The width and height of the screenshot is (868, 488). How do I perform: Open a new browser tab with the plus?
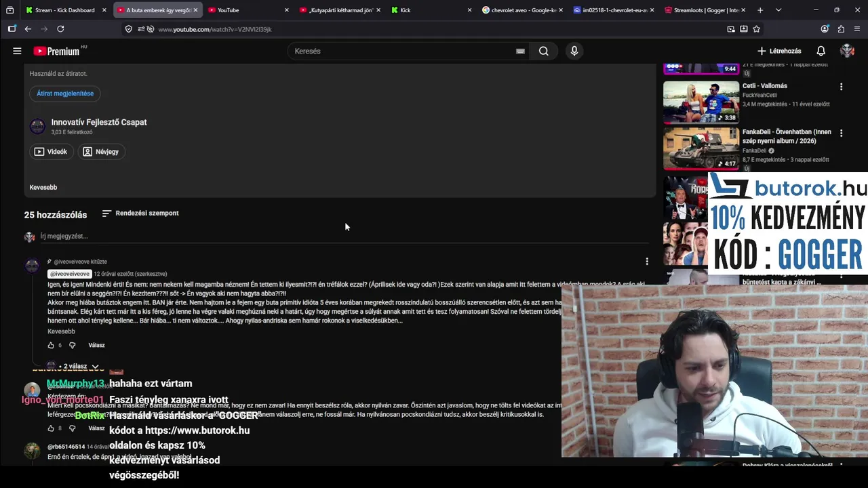point(759,10)
